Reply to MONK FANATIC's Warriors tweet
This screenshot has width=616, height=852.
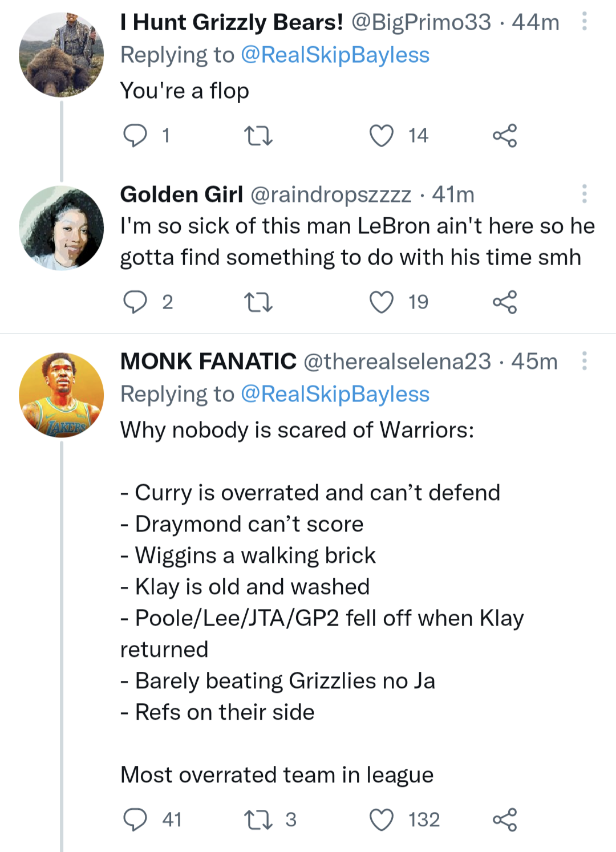135,819
